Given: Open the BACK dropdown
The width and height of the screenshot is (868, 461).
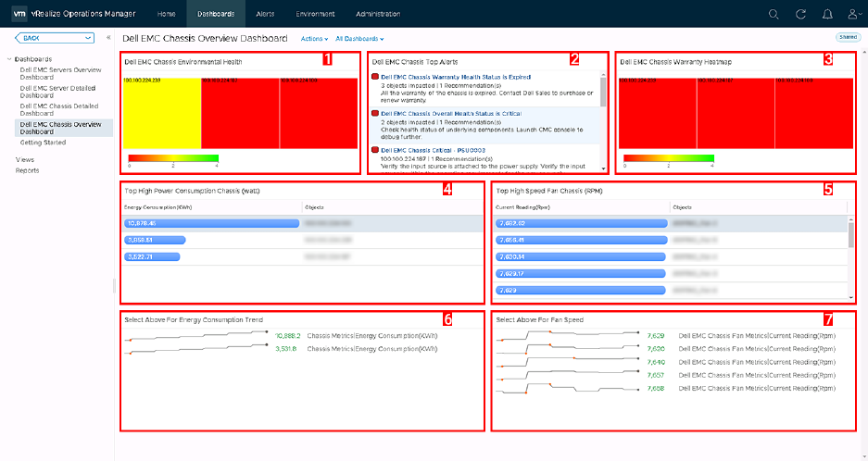Looking at the screenshot, I should 55,38.
